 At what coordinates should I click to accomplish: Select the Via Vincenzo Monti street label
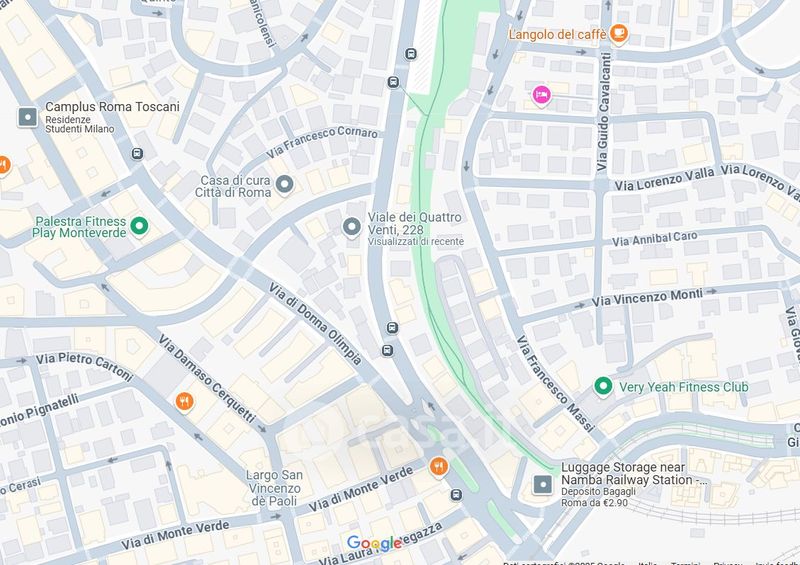coord(647,298)
